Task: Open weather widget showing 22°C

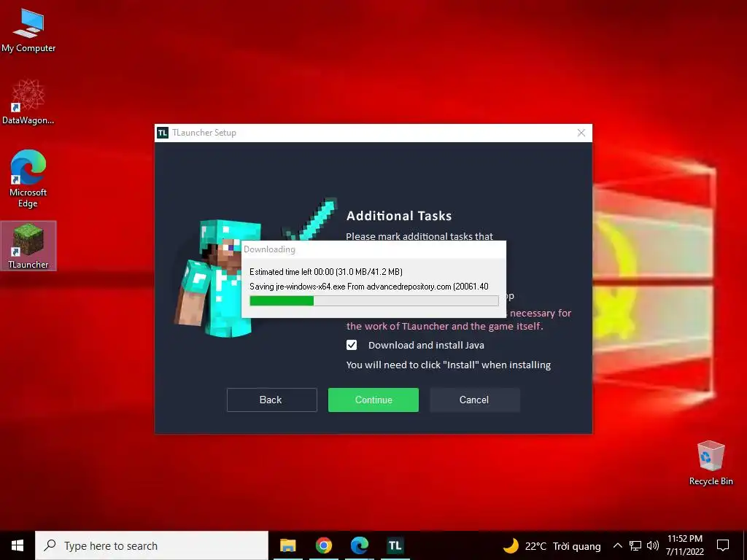Action: click(552, 545)
